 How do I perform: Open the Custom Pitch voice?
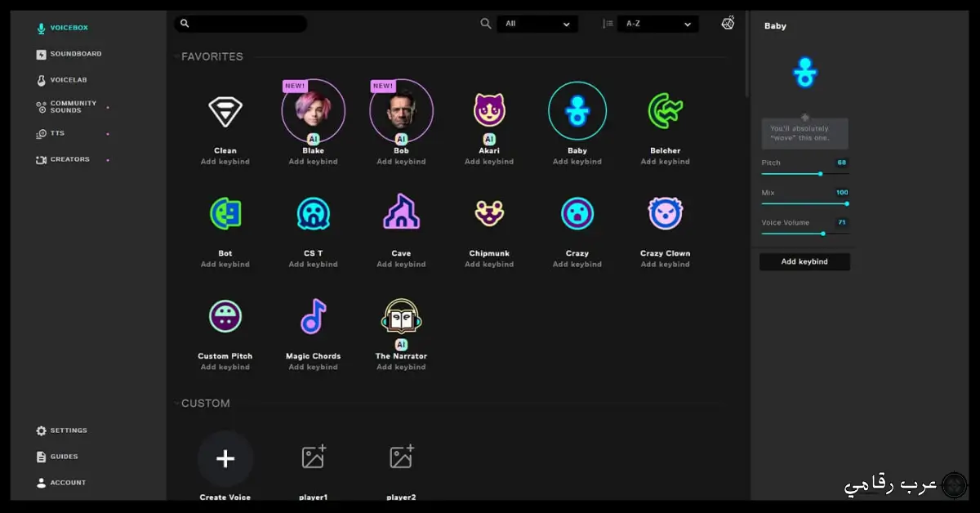225,316
